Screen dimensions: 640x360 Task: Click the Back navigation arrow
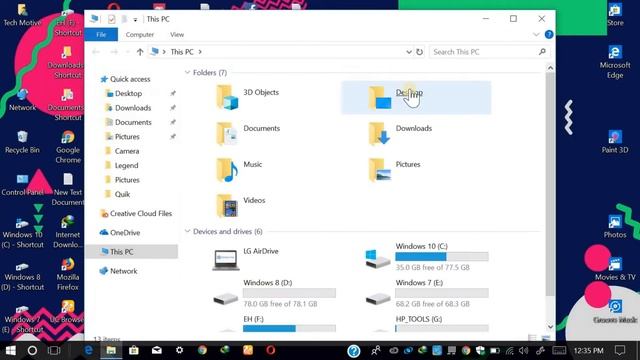[96, 52]
